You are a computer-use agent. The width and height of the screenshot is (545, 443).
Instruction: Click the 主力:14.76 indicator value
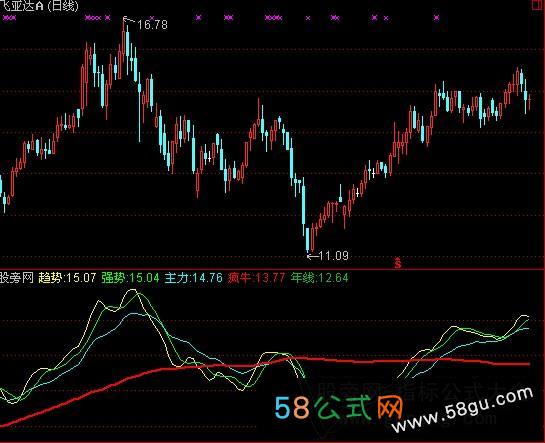[x=194, y=278]
